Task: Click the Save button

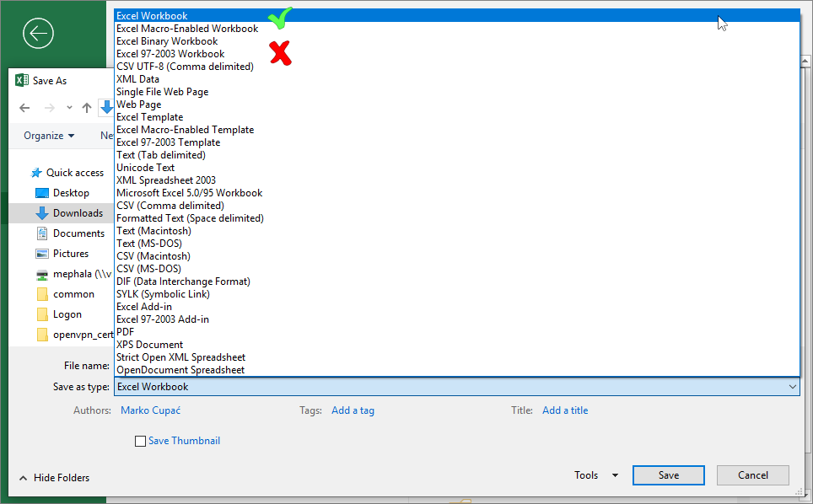Action: point(668,475)
